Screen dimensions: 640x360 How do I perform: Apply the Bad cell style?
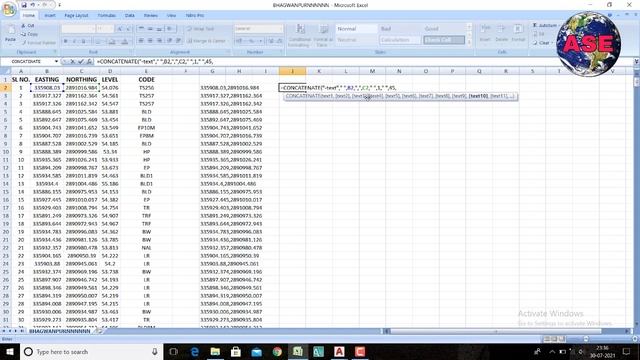click(399, 29)
